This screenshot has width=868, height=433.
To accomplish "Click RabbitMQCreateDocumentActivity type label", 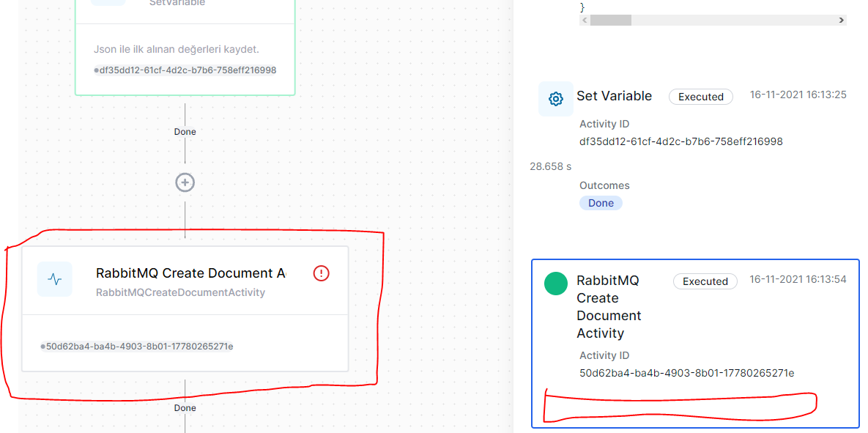I will 180,292.
